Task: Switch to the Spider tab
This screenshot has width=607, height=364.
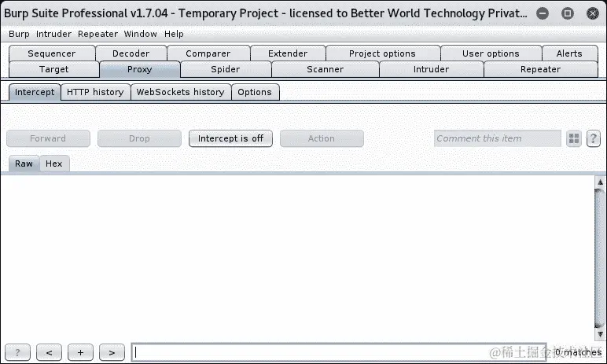Action: (x=226, y=69)
